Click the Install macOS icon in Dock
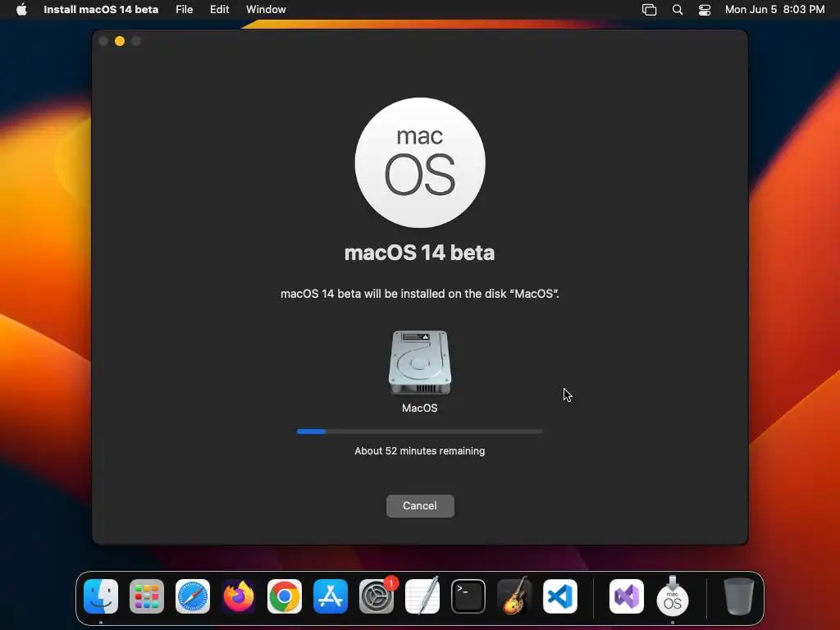Screen dimensions: 840x630 (673, 596)
